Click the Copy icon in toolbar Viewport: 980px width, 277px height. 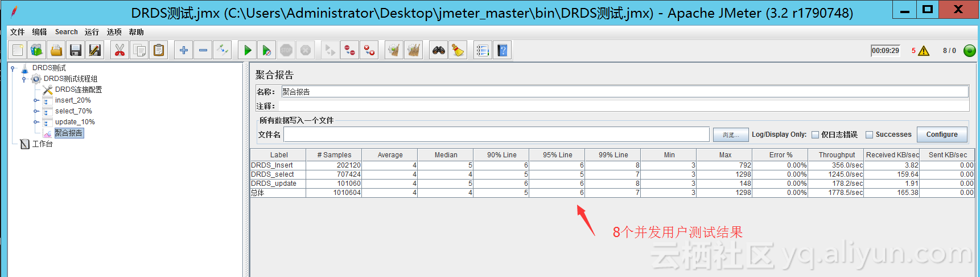pos(139,50)
